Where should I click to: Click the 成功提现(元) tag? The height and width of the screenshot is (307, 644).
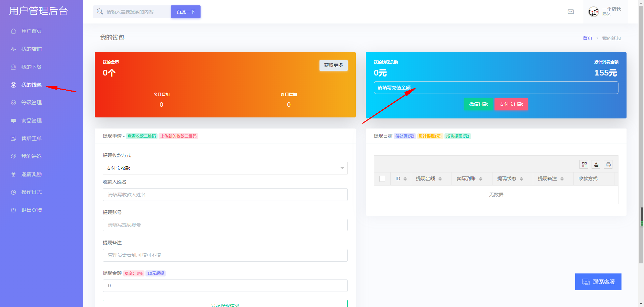click(458, 136)
